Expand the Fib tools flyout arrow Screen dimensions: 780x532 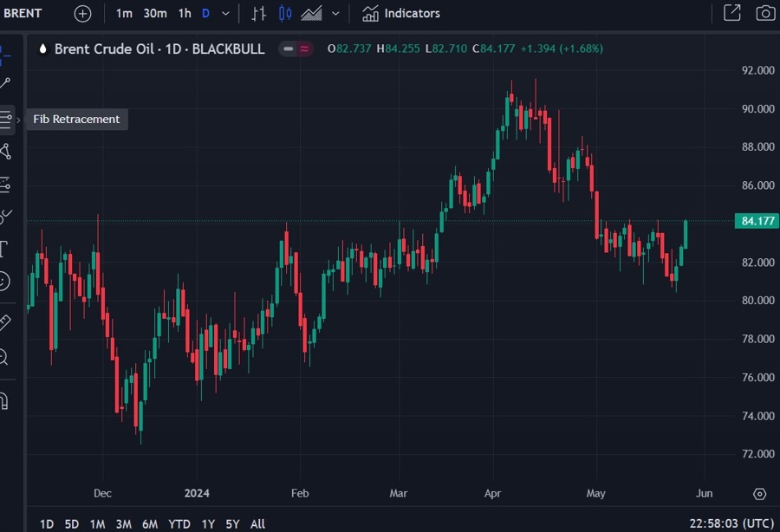point(18,120)
